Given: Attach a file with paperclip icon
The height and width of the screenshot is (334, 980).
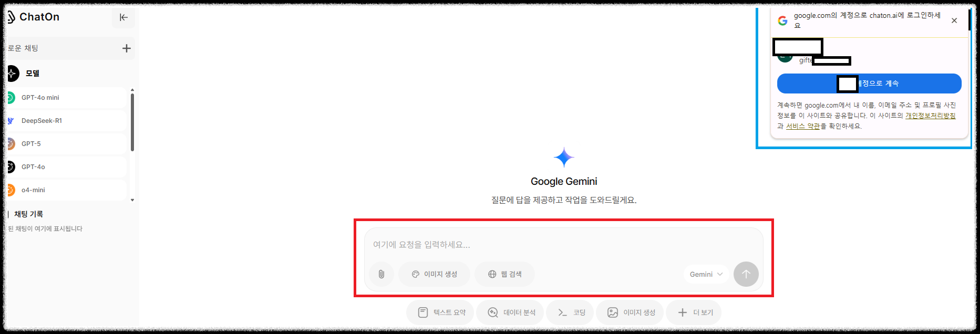Looking at the screenshot, I should 381,274.
